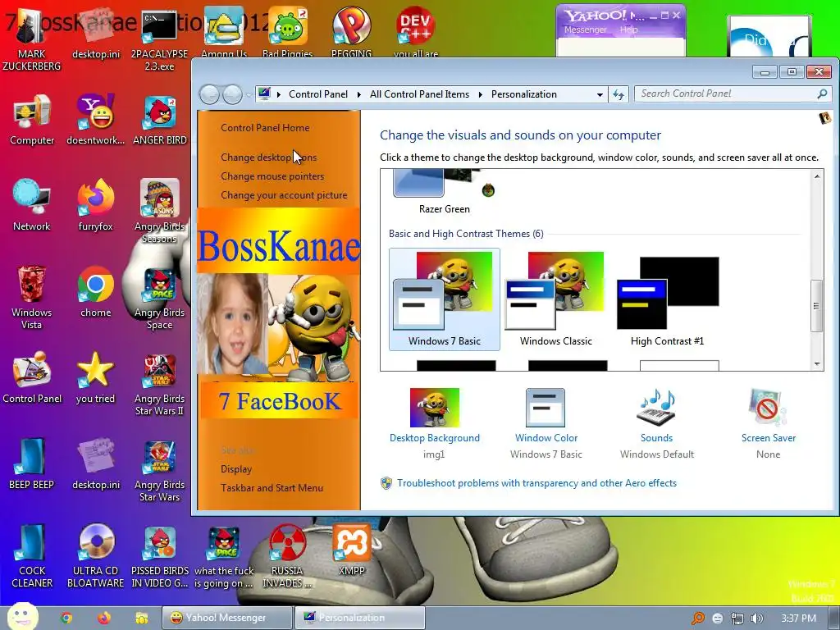840x630 pixels.
Task: Click theme list scroll down arrow
Action: (817, 363)
